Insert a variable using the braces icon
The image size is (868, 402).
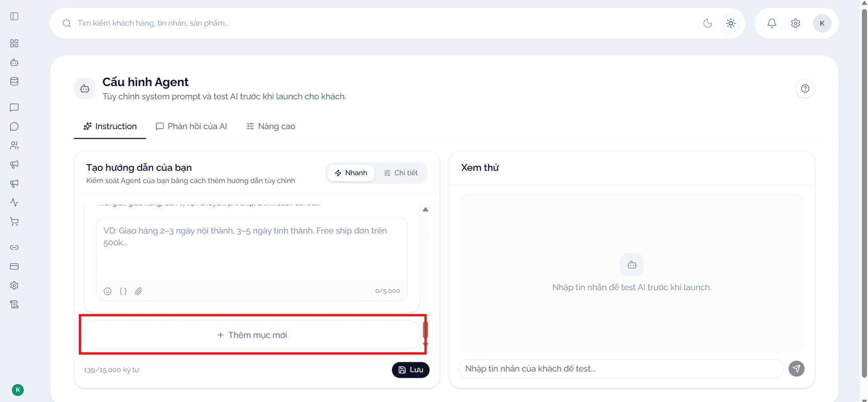(x=123, y=291)
